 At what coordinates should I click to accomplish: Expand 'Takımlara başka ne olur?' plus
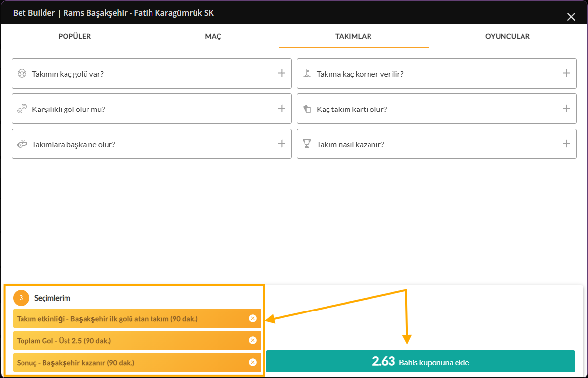282,144
